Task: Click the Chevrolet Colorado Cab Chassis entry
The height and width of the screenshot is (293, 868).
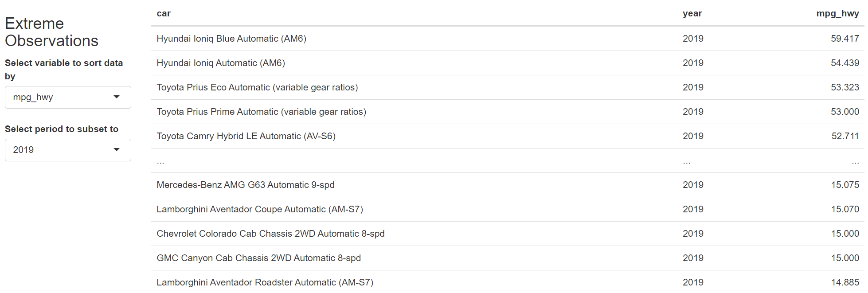Action: coord(270,234)
